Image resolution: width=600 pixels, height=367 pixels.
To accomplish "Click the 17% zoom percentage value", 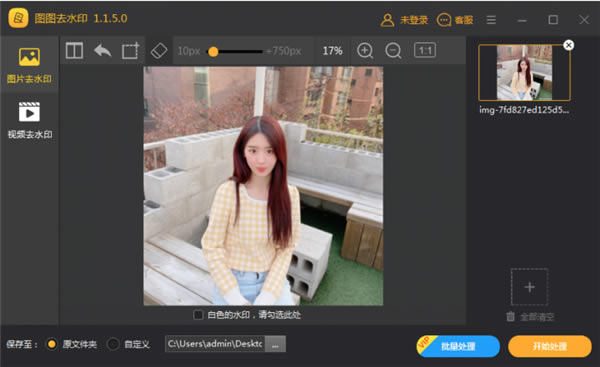I will (x=332, y=51).
